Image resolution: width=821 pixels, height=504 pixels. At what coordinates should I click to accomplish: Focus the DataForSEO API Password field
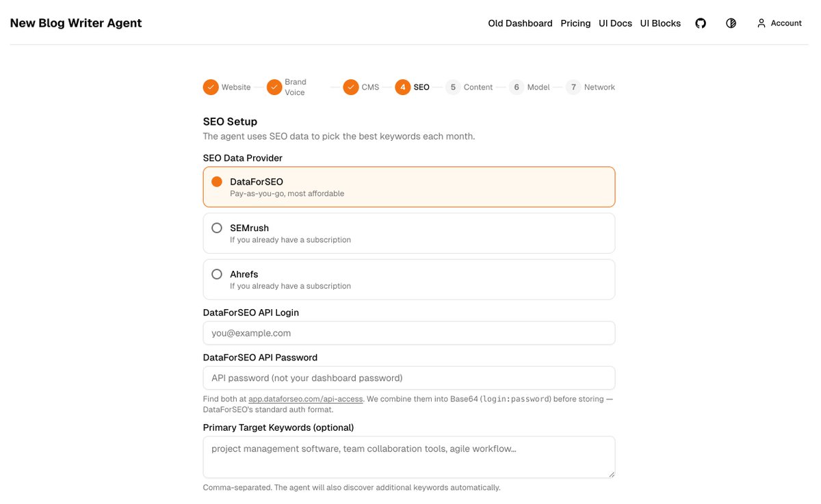point(409,378)
